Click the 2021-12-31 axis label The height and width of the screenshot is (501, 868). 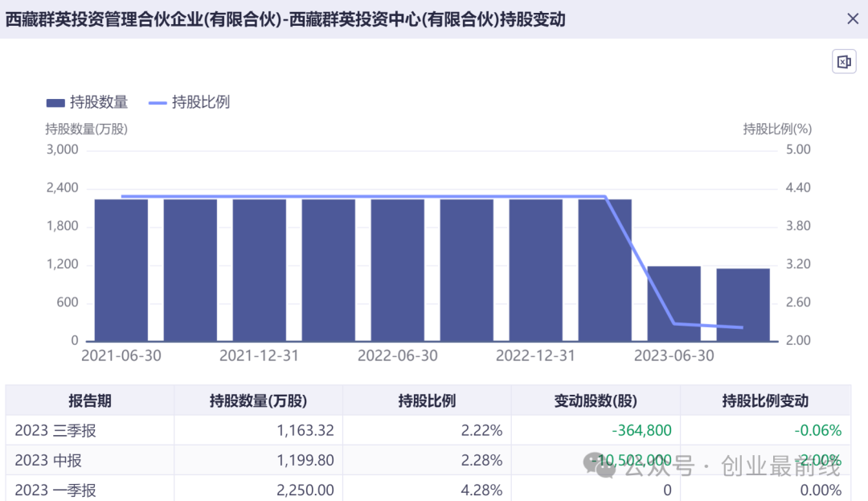point(259,356)
